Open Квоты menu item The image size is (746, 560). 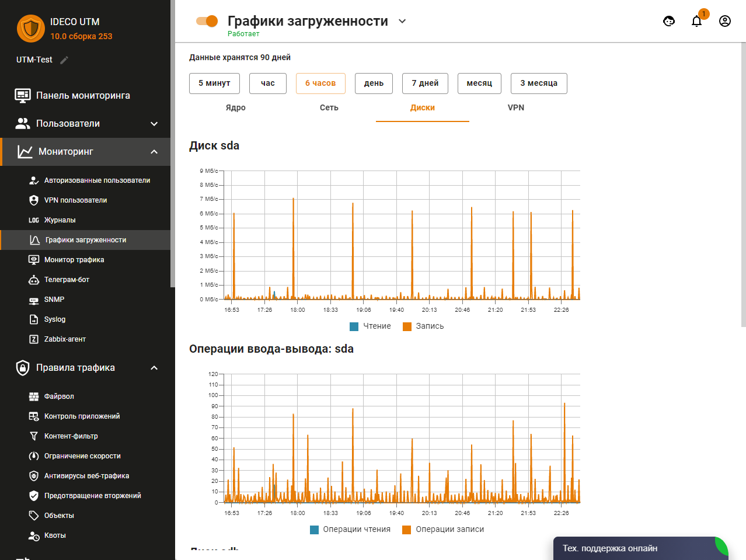click(85, 535)
